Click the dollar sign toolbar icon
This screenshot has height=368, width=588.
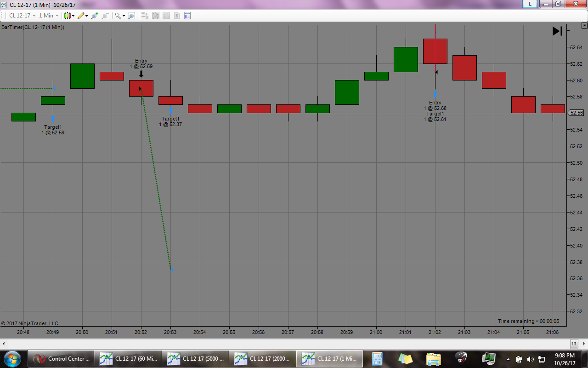click(x=176, y=16)
